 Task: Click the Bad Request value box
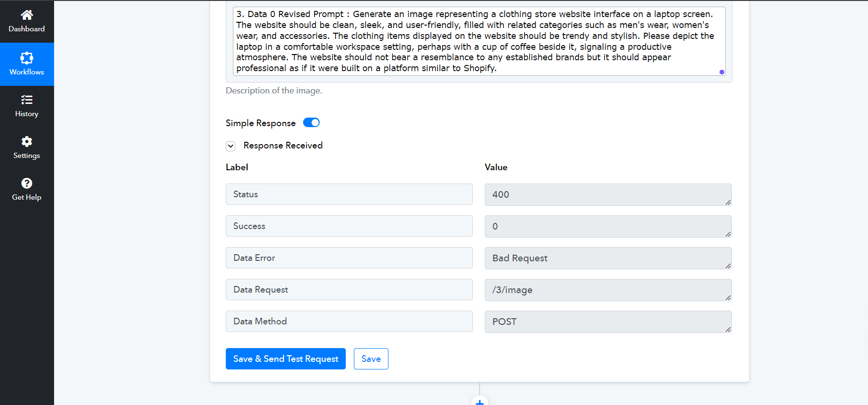pos(608,258)
